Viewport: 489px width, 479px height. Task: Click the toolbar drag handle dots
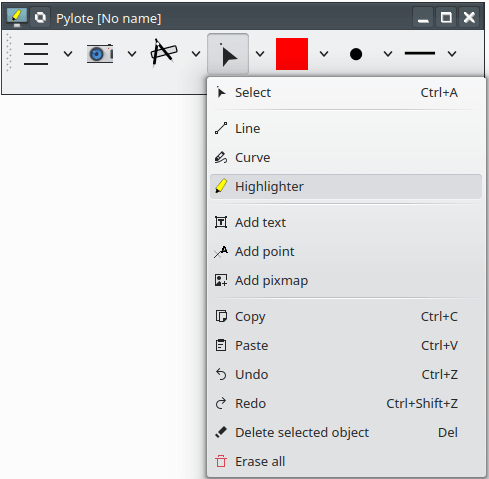[9, 53]
